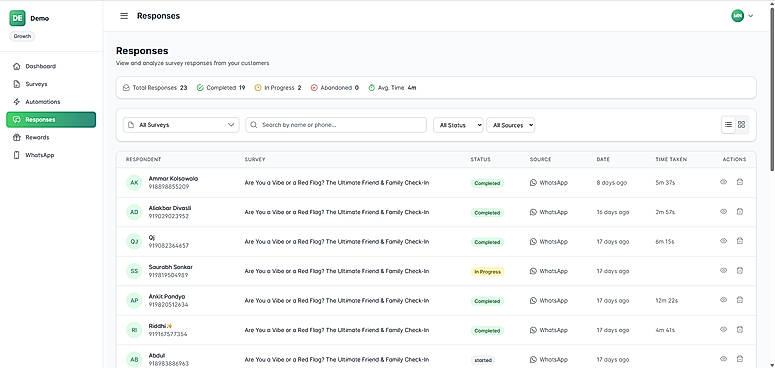Click the Avg. Time stopwatch icon
Viewport: 775px width, 368px height.
pyautogui.click(x=372, y=88)
